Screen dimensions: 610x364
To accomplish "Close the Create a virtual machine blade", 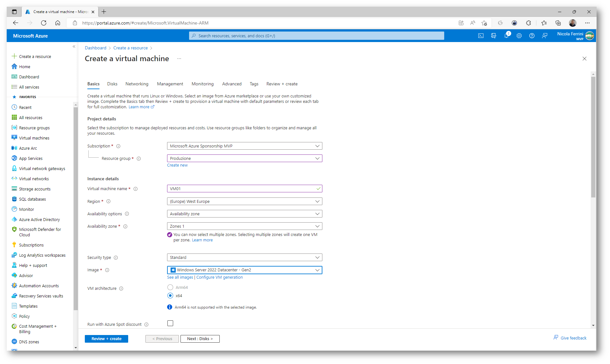I will point(584,59).
